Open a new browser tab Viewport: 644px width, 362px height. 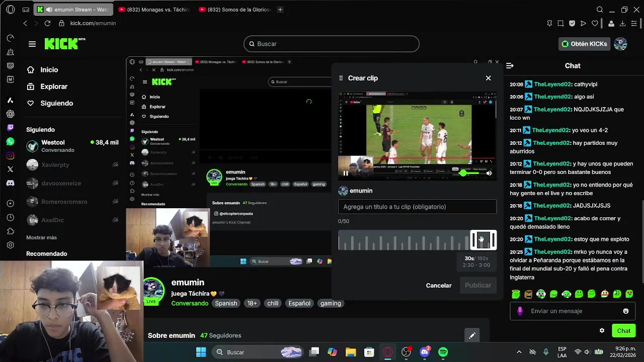pos(280,10)
